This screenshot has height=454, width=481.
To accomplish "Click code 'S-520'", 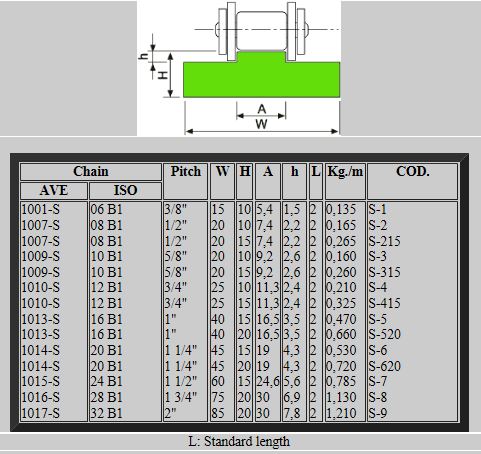I will tap(385, 334).
